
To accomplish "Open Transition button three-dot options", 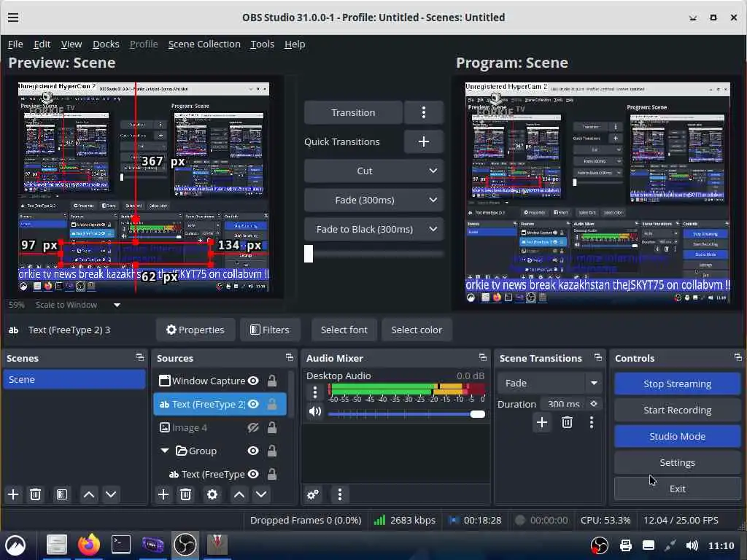I will 424,112.
